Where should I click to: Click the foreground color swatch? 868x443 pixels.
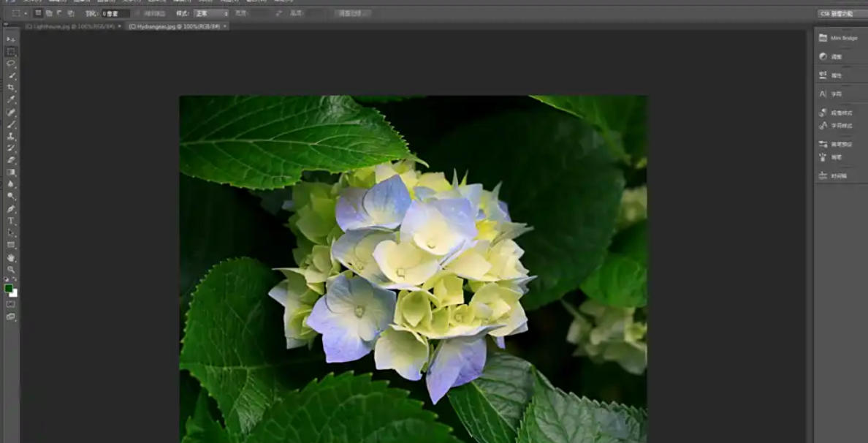(9, 288)
